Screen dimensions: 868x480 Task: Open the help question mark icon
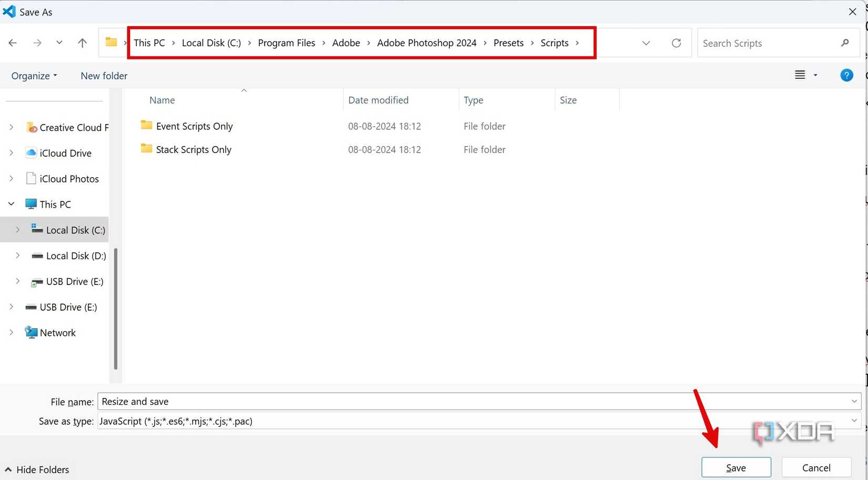[x=846, y=75]
